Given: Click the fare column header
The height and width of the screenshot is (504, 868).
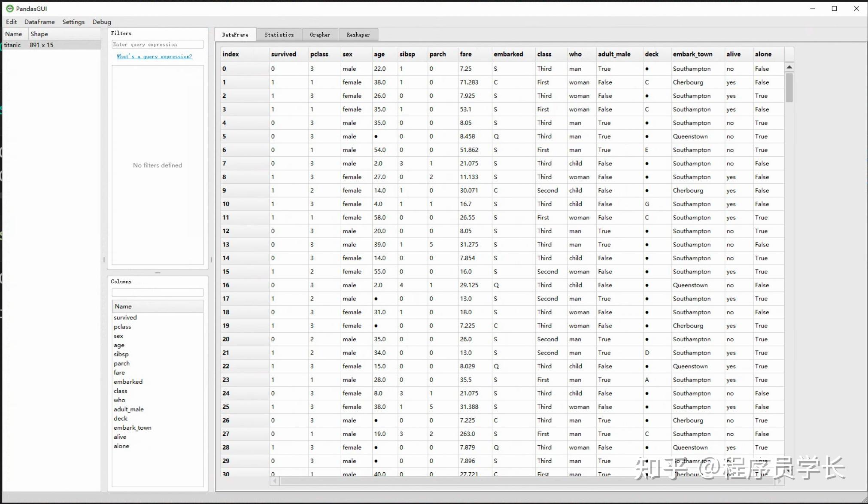Looking at the screenshot, I should [466, 54].
